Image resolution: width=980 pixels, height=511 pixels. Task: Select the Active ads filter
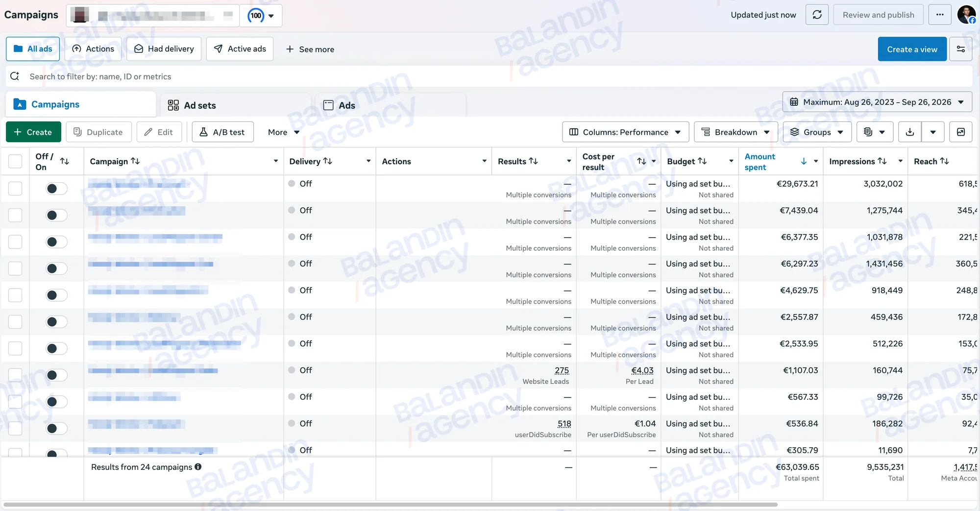[240, 49]
